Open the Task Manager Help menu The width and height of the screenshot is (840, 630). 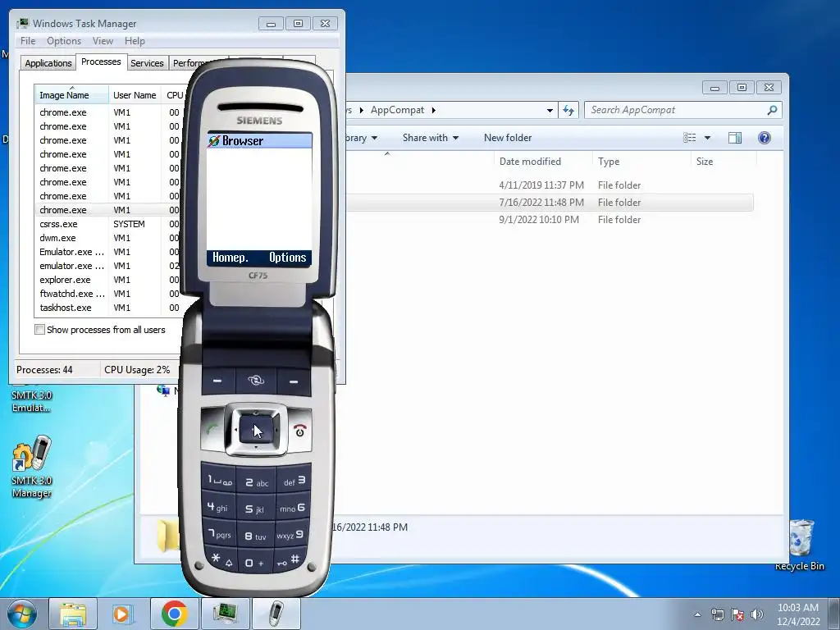click(x=135, y=41)
